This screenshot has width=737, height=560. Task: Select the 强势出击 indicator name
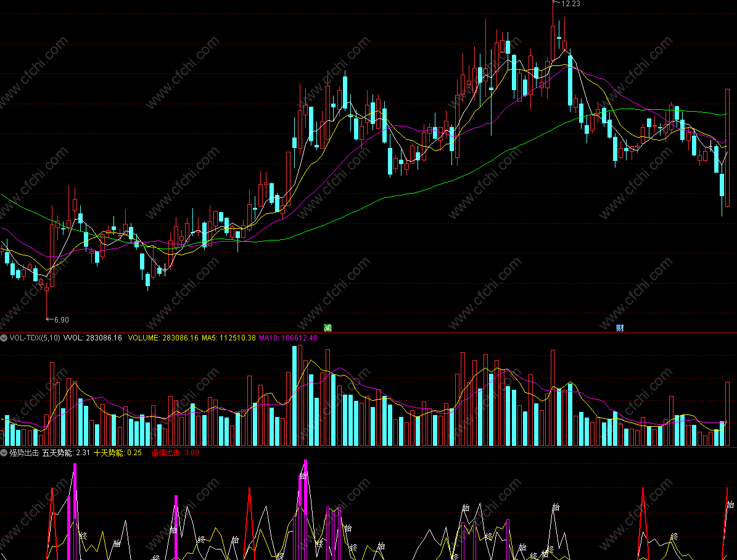25,453
